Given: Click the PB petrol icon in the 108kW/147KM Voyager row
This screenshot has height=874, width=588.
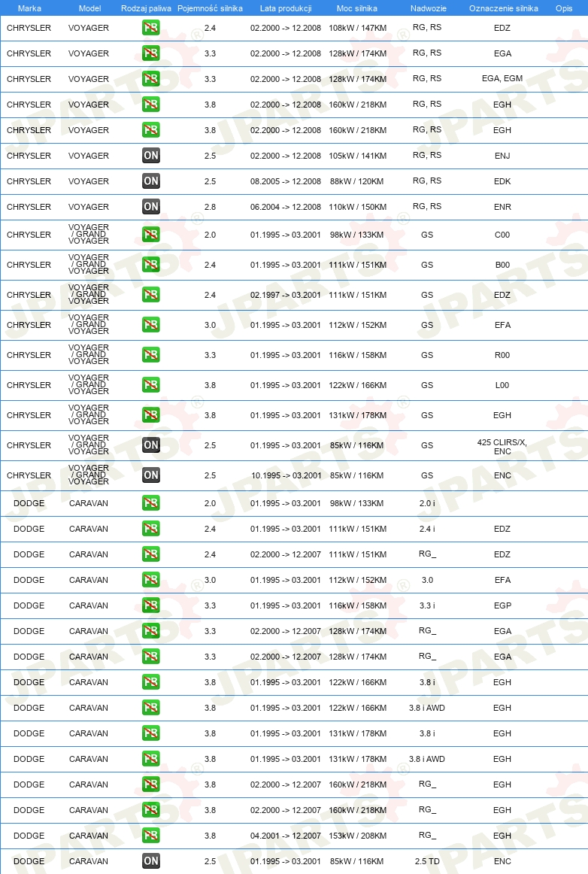Looking at the screenshot, I should [151, 28].
